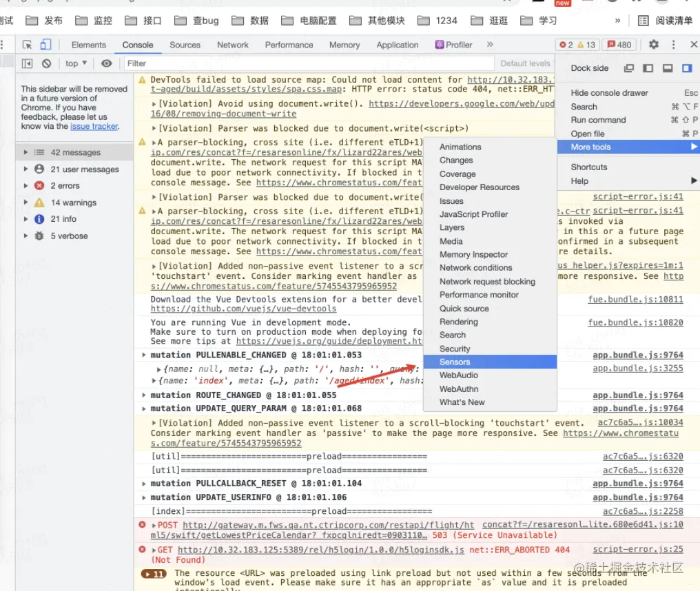The height and width of the screenshot is (591, 700).
Task: Select Network conditions menu entry
Action: click(490, 268)
